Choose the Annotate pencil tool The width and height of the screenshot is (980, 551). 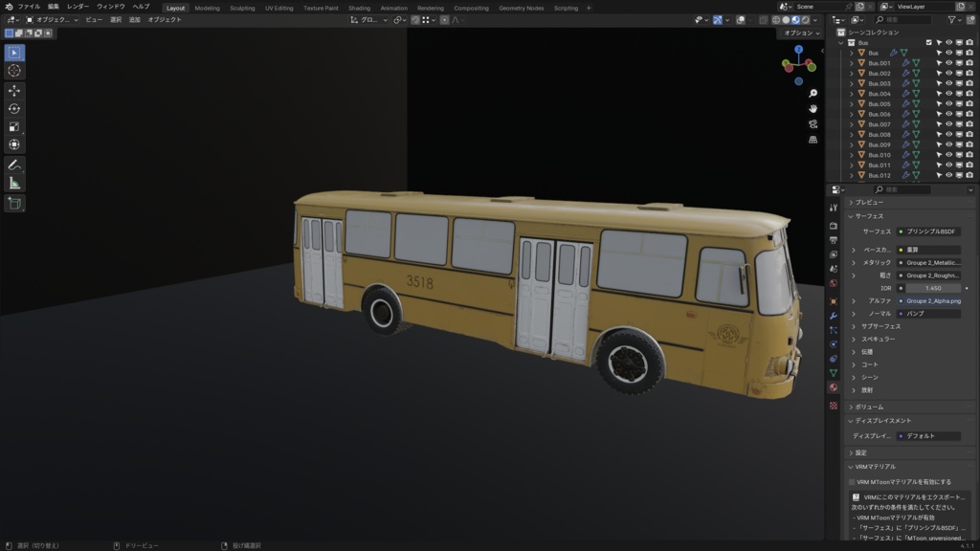(x=14, y=165)
